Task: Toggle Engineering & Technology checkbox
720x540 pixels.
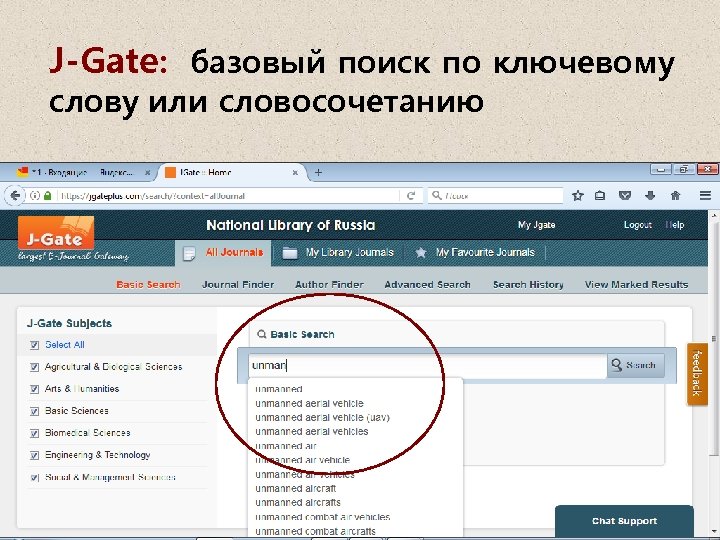Action: pos(34,455)
